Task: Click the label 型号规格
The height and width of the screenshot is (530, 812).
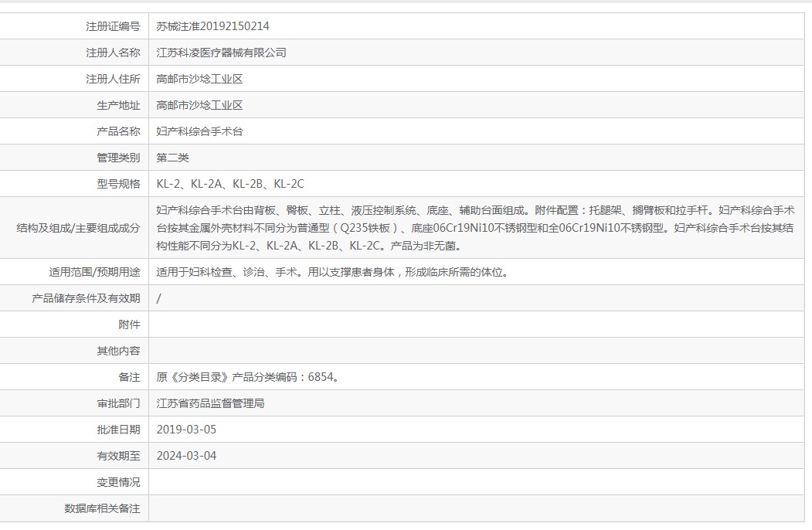Action: tap(118, 184)
